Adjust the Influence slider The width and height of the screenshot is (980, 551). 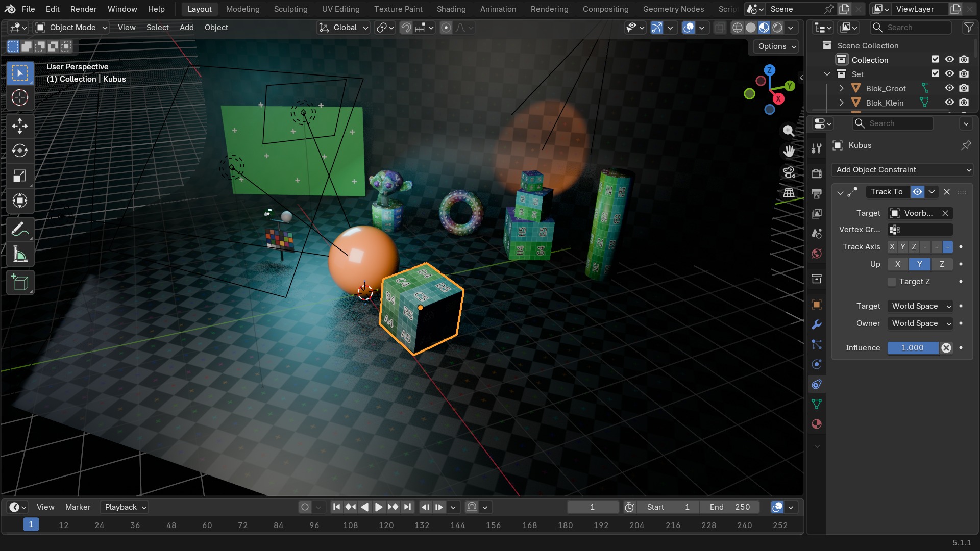coord(913,348)
